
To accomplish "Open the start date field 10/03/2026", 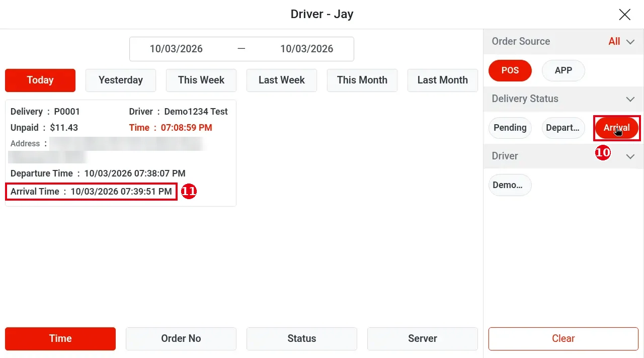I will (176, 49).
